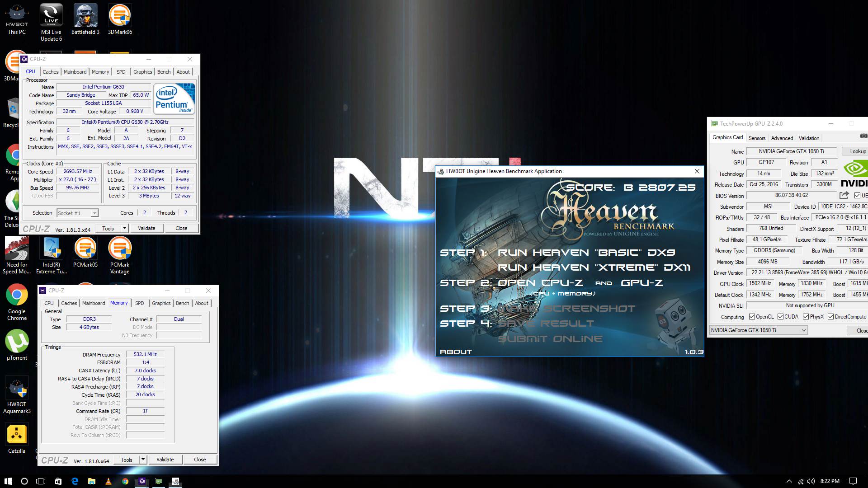Click Run Heaven "Xtreme" DX11 step
The image size is (868, 488).
click(594, 267)
